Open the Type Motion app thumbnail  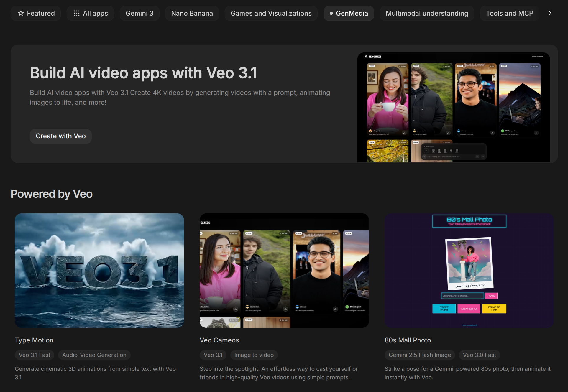tap(99, 270)
